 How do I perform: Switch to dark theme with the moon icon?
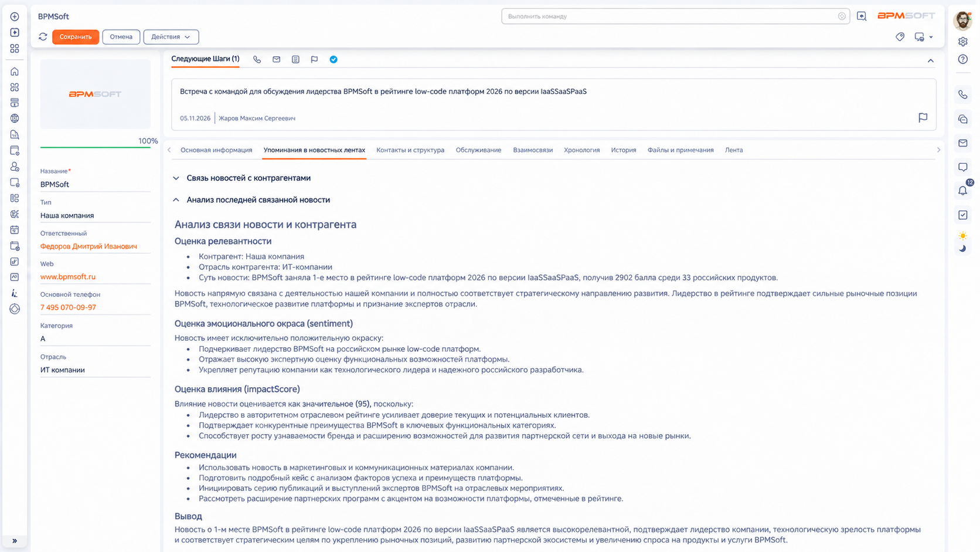point(963,249)
